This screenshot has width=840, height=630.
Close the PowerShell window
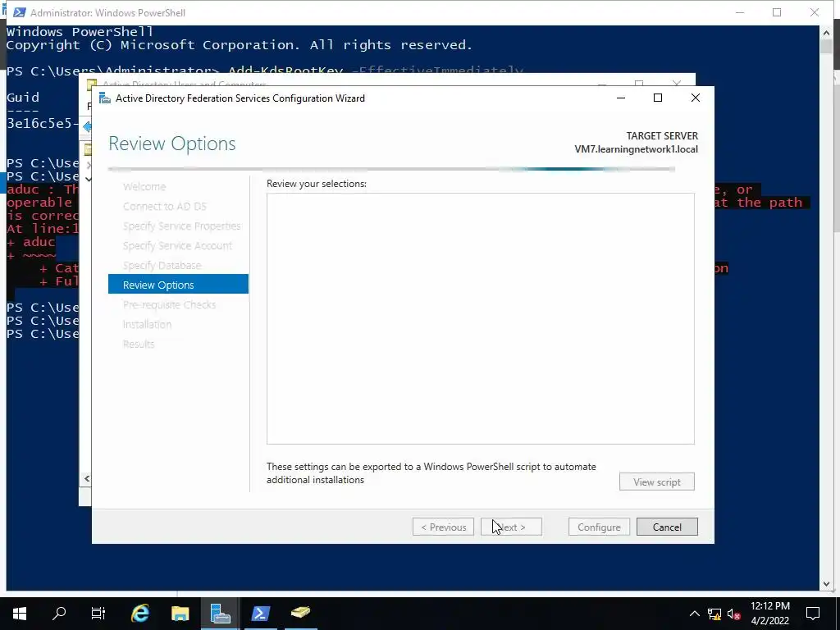point(815,12)
